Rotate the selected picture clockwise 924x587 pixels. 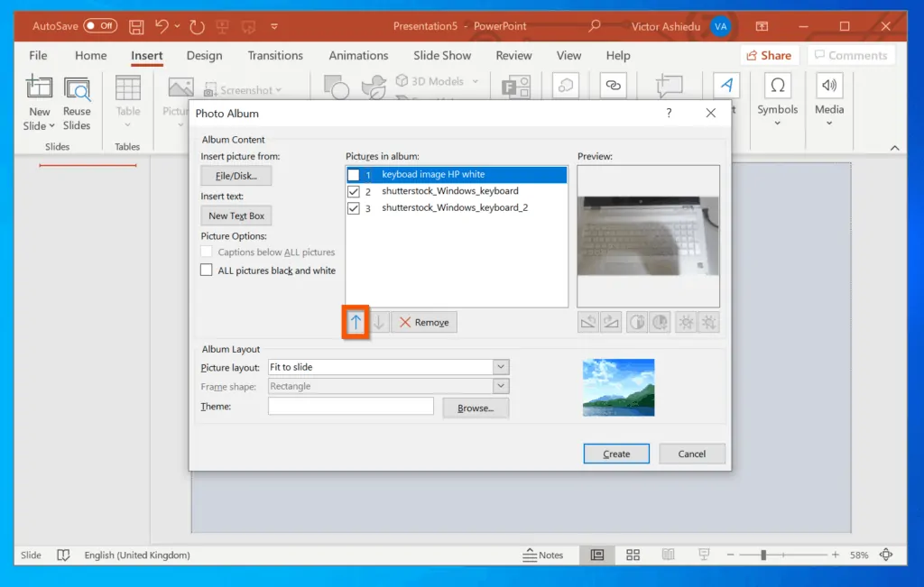click(x=610, y=322)
